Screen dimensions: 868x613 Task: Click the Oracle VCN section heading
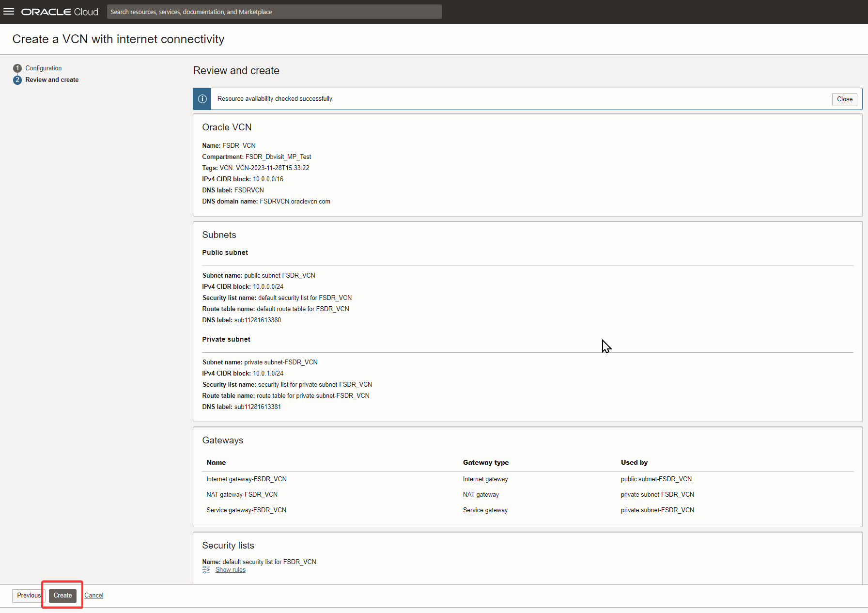point(227,127)
